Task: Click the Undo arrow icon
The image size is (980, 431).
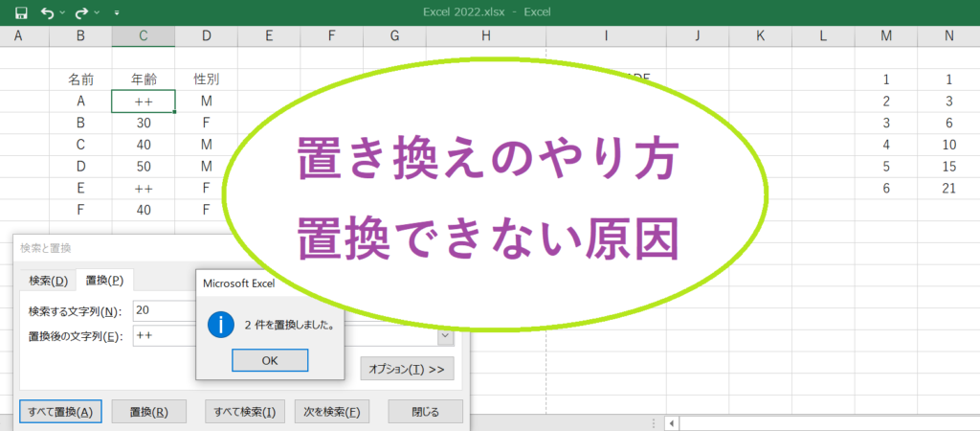Action: coord(48,13)
